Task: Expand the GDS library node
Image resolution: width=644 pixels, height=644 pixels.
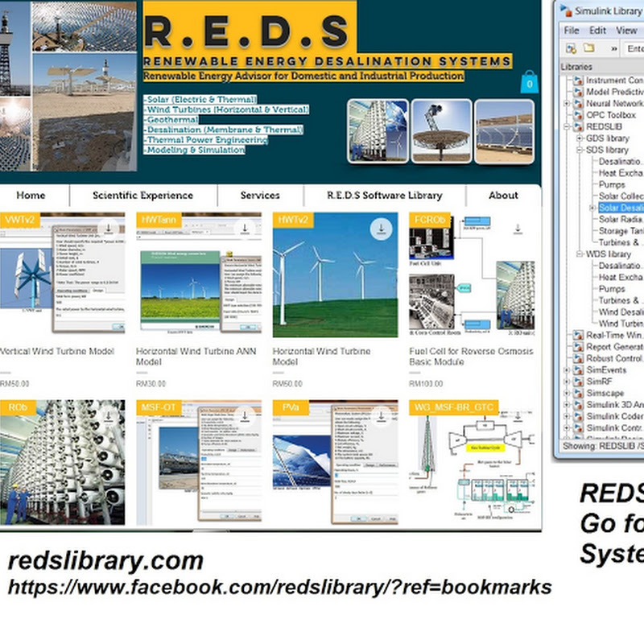Action: click(580, 138)
